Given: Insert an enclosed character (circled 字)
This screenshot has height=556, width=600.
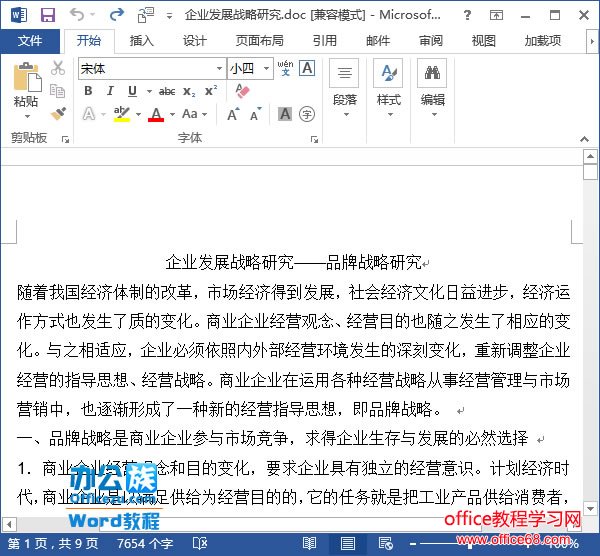Looking at the screenshot, I should point(307,114).
